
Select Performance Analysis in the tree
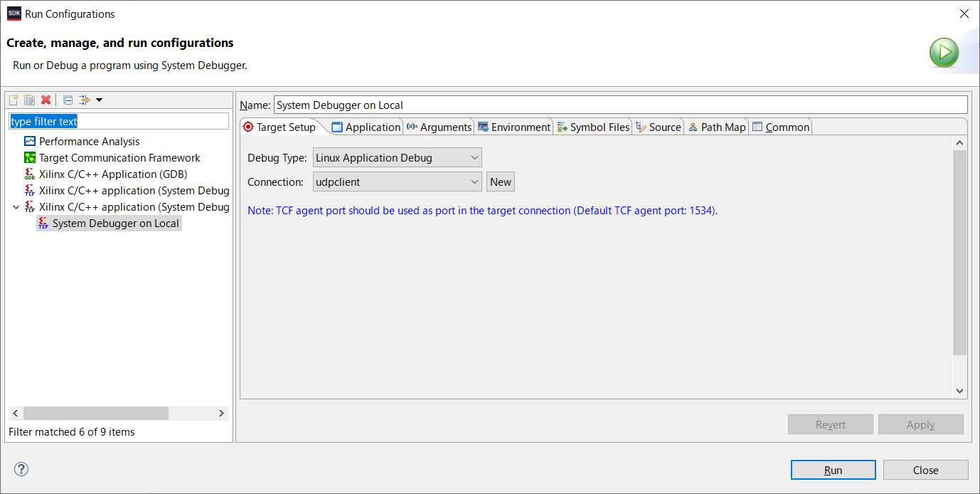coord(89,142)
